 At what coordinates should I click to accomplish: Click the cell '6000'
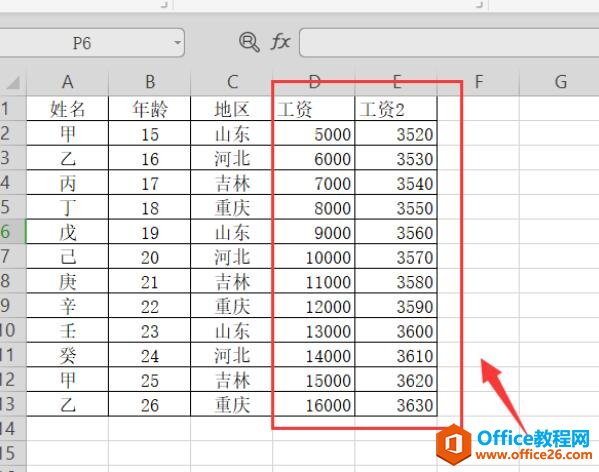pos(314,158)
